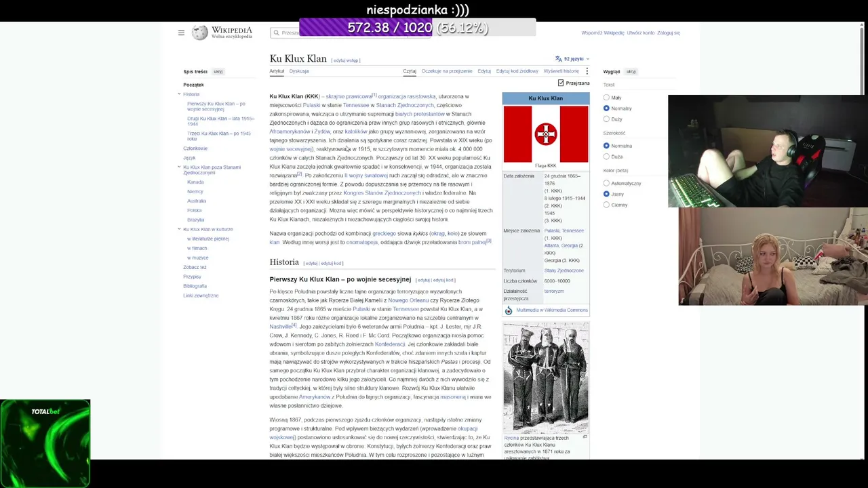This screenshot has width=868, height=488.
Task: Click the purple donation progress bar
Action: tap(417, 27)
